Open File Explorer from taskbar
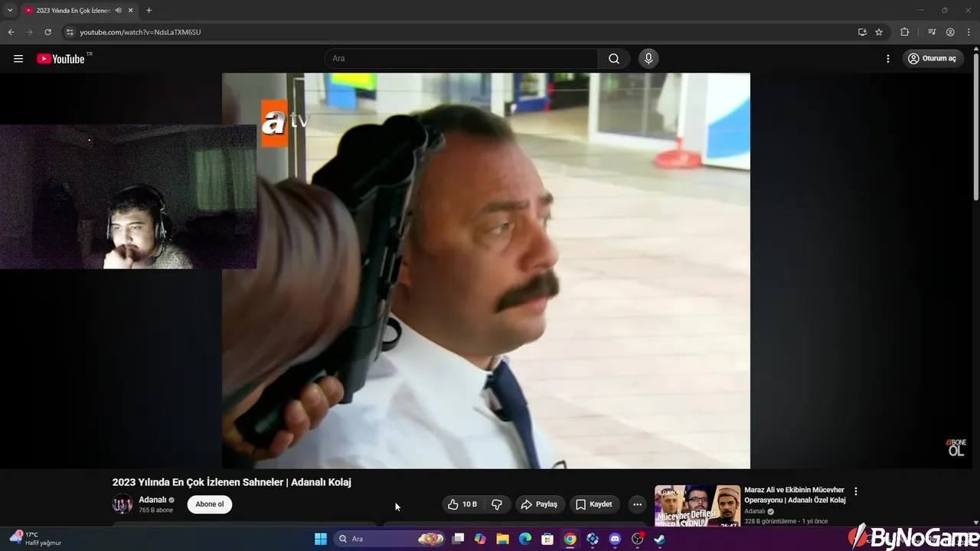The width and height of the screenshot is (980, 551). tap(502, 539)
